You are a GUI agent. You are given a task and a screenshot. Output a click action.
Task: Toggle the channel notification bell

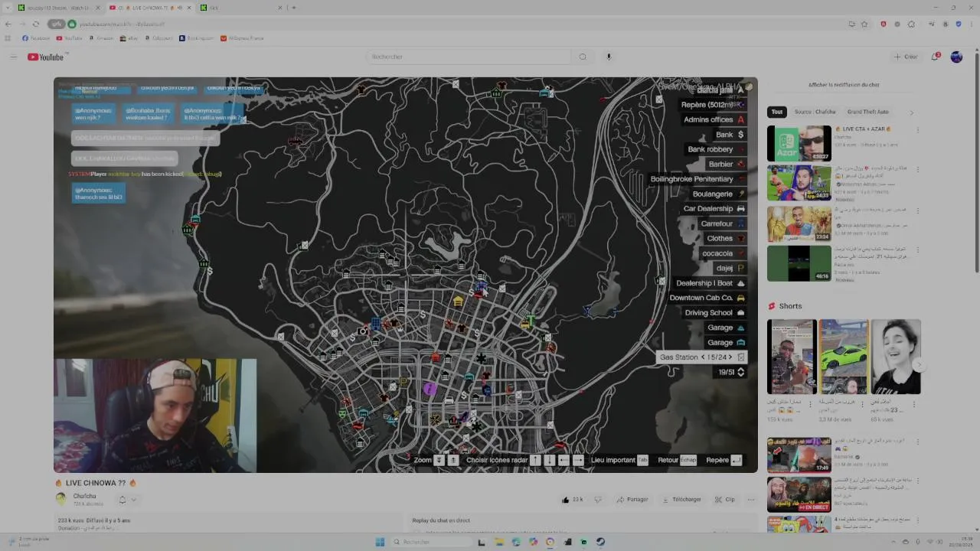(x=122, y=500)
